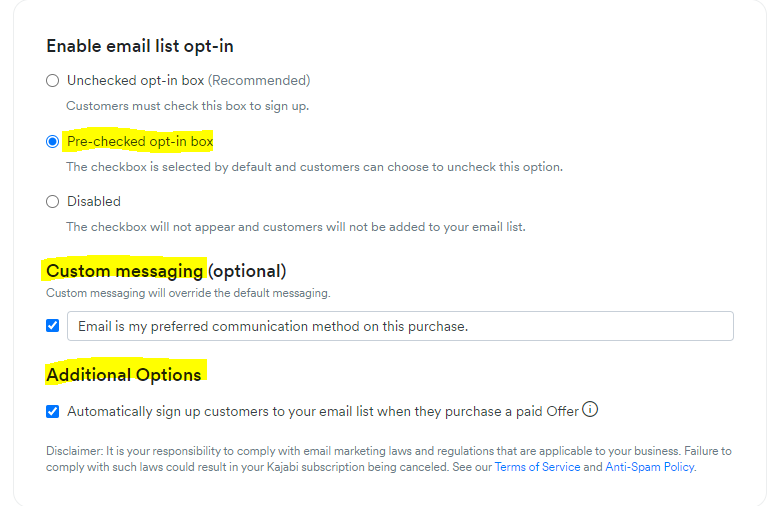This screenshot has height=506, width=772.
Task: Open the Anti-Spam Policy link
Action: click(649, 467)
